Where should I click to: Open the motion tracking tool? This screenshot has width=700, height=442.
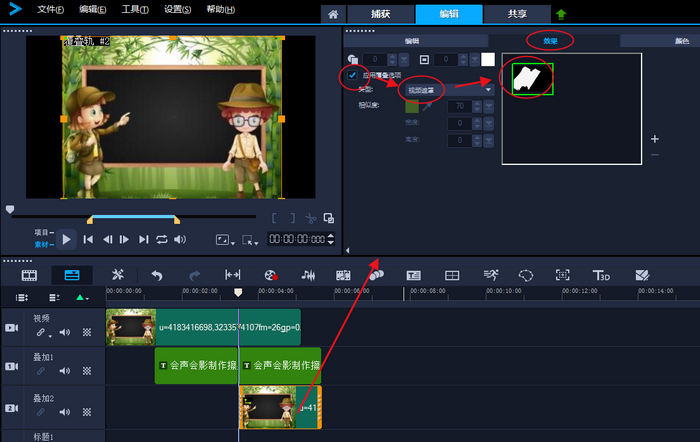pyautogui.click(x=491, y=275)
